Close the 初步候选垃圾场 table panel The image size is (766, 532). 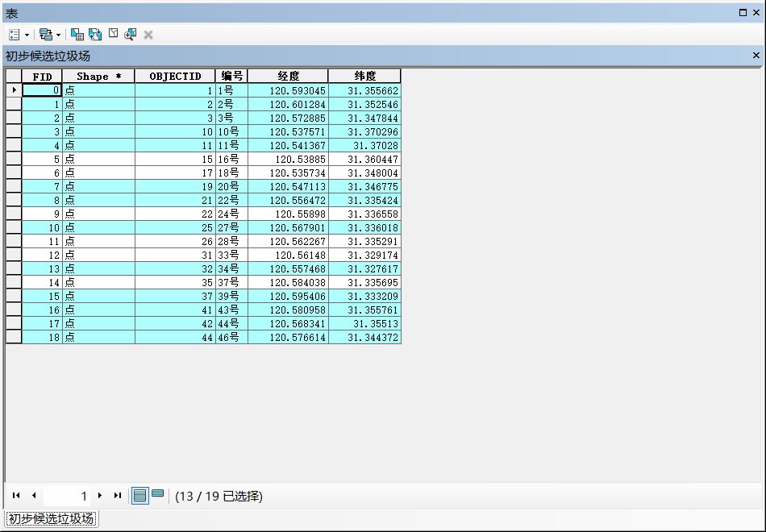coord(756,55)
